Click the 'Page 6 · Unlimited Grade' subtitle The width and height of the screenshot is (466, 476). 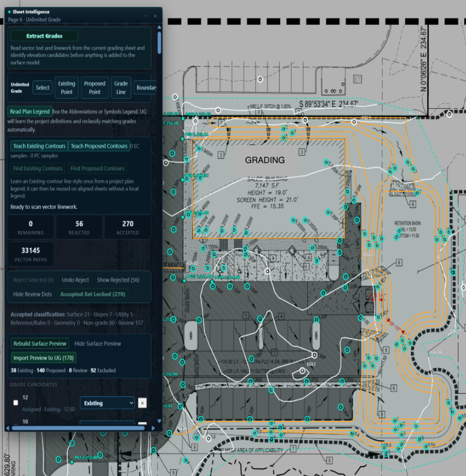[34, 20]
